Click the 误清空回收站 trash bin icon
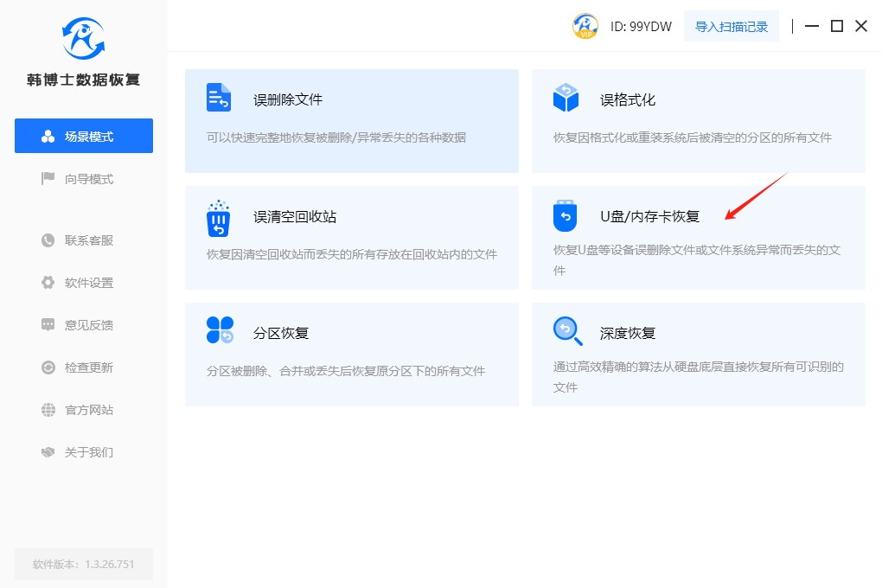 (219, 218)
